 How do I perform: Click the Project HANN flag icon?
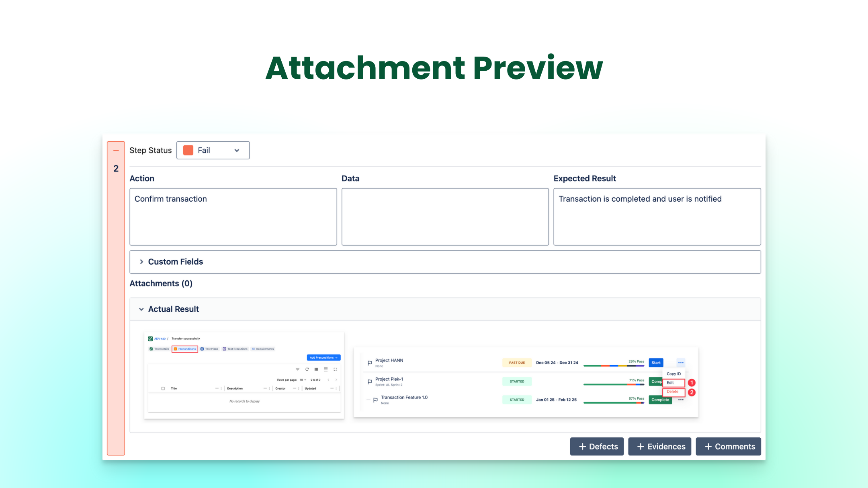370,363
